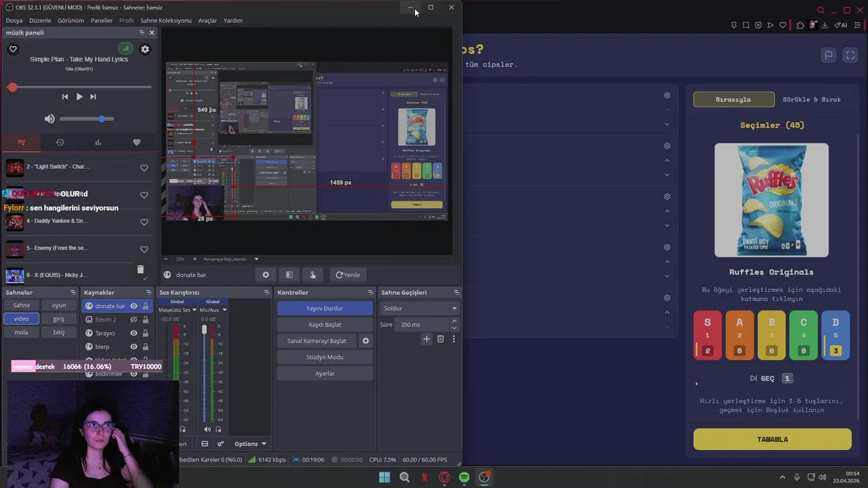Open the Soldur transition dropdown
Viewport: 868px width, 488px height.
click(420, 308)
